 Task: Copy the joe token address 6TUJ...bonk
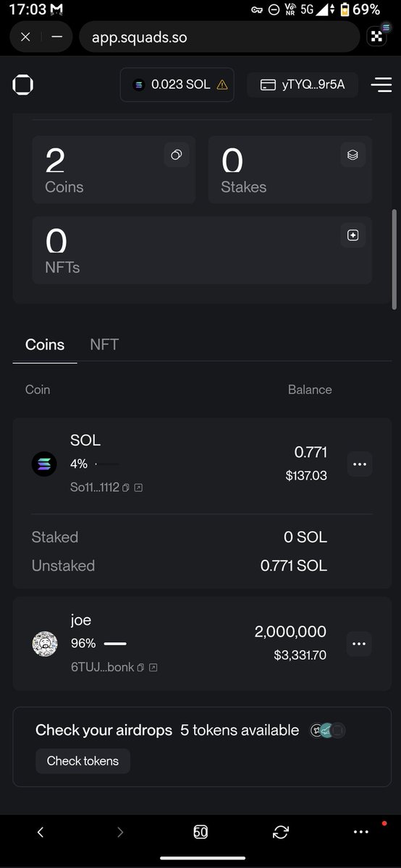tap(141, 667)
